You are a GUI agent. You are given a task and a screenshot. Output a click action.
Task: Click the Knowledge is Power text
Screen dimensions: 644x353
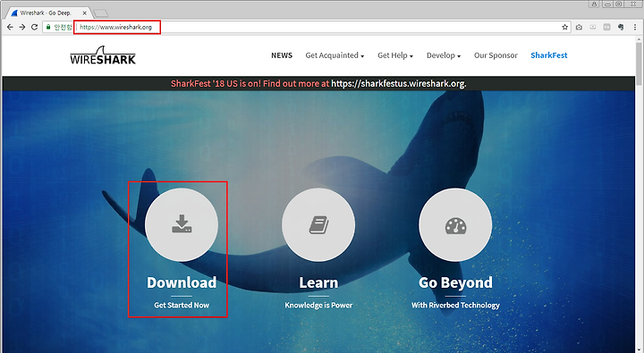point(318,306)
